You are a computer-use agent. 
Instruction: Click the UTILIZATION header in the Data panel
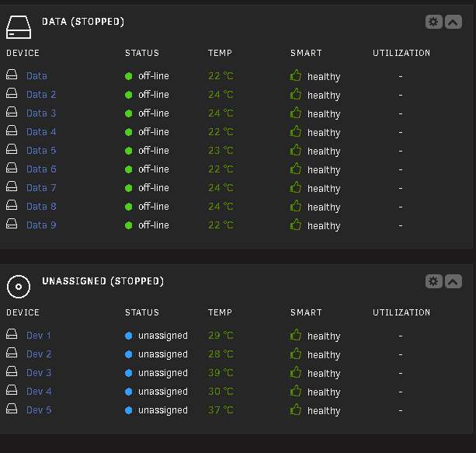pos(401,53)
